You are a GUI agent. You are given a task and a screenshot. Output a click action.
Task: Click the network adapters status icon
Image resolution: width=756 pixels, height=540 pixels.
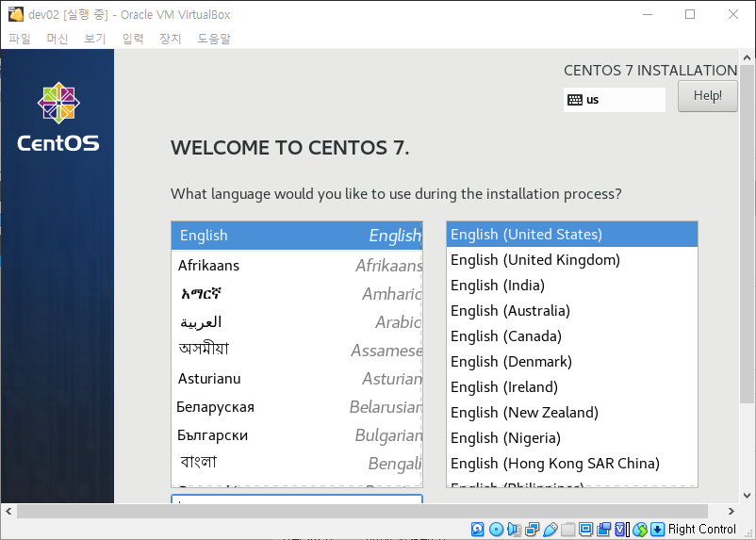[x=532, y=529]
